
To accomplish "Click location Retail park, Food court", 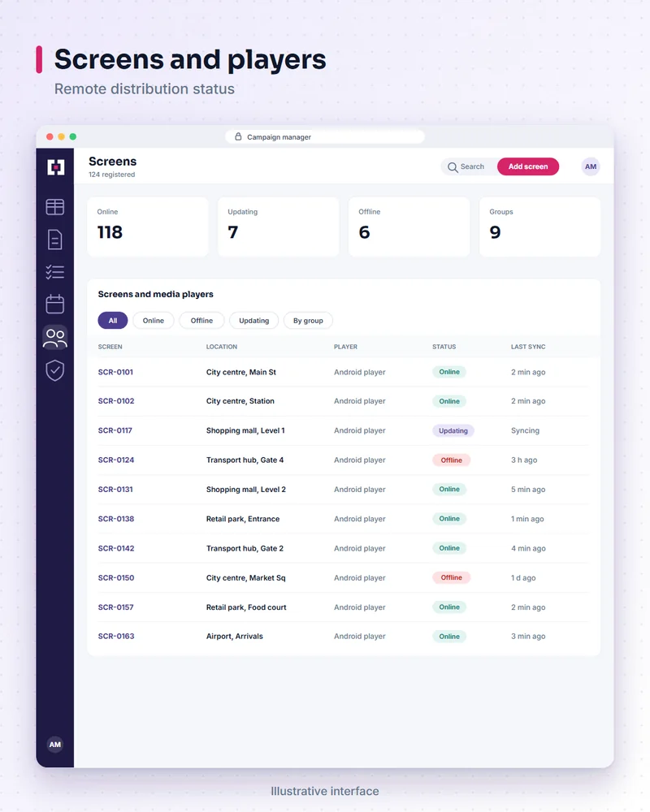I will click(x=246, y=607).
